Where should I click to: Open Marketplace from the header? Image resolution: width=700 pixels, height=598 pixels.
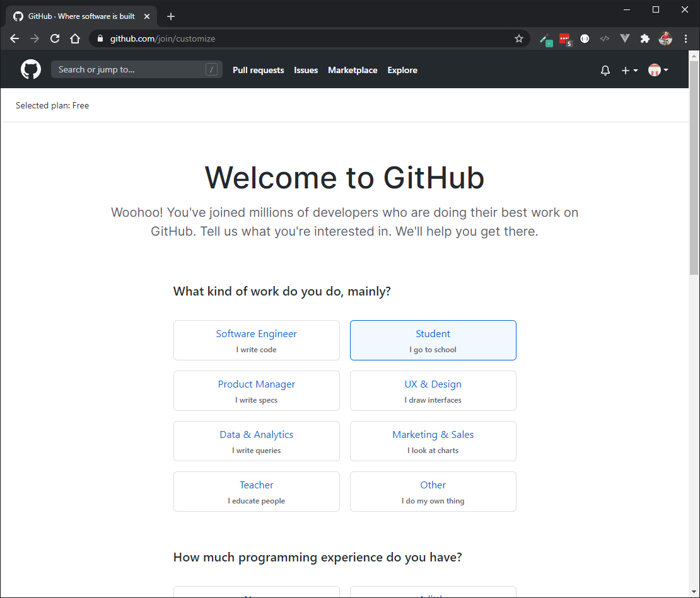point(353,70)
